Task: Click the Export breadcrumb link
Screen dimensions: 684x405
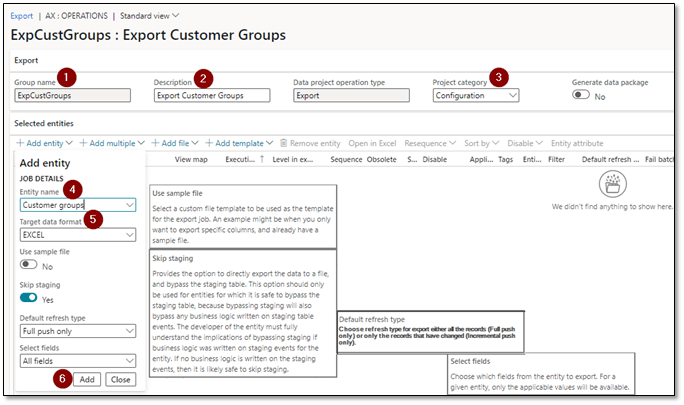Action: [21, 16]
